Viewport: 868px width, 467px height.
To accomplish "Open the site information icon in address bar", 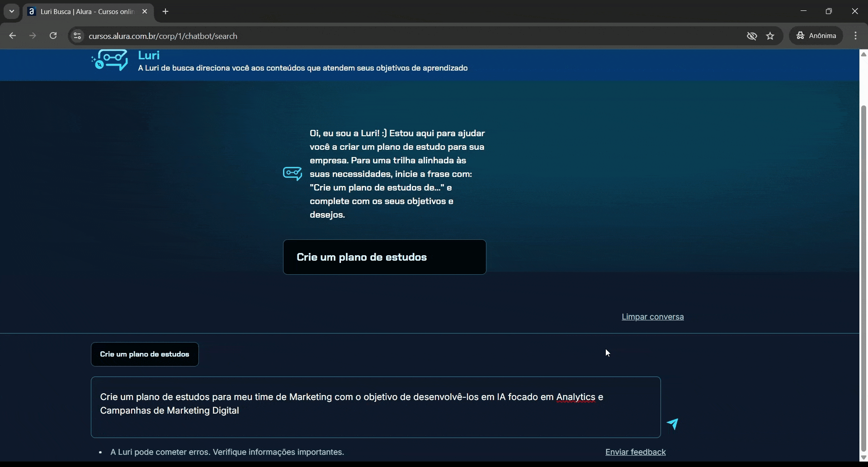I will (77, 36).
